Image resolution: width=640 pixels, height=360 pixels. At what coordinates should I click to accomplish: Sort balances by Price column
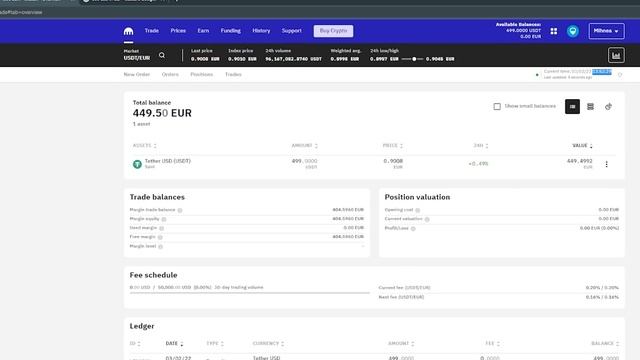(x=393, y=146)
